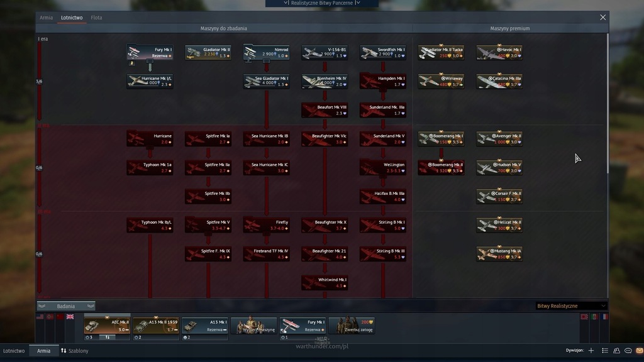The image size is (644, 362).
Task: Click the crew level badge under A13 Mk I
Action: (187, 337)
